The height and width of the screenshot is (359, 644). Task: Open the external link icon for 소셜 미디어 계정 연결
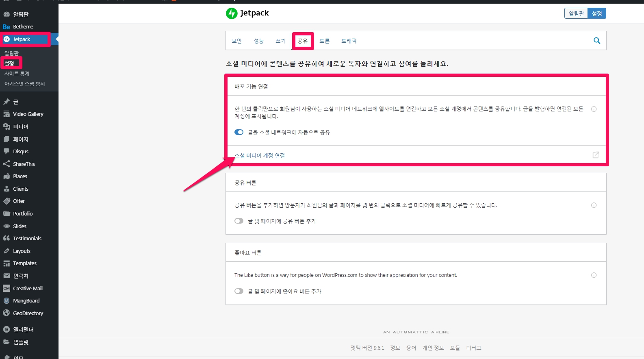[596, 155]
